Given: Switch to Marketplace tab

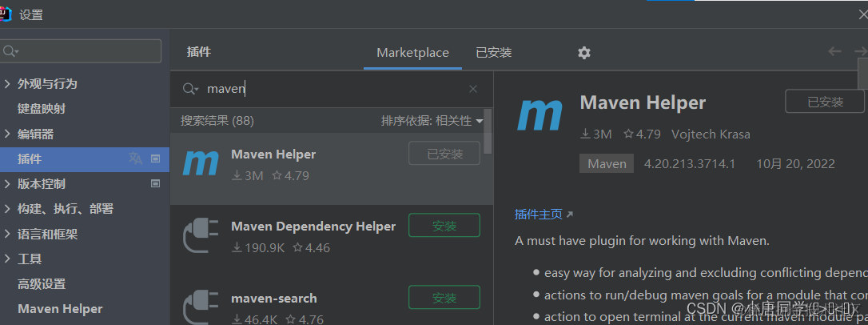Looking at the screenshot, I should coord(412,53).
